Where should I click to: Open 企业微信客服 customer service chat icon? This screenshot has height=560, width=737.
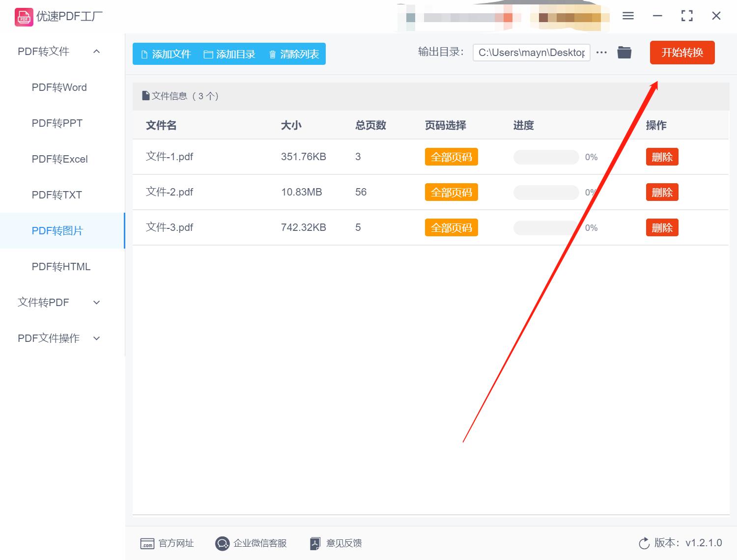[x=222, y=543]
